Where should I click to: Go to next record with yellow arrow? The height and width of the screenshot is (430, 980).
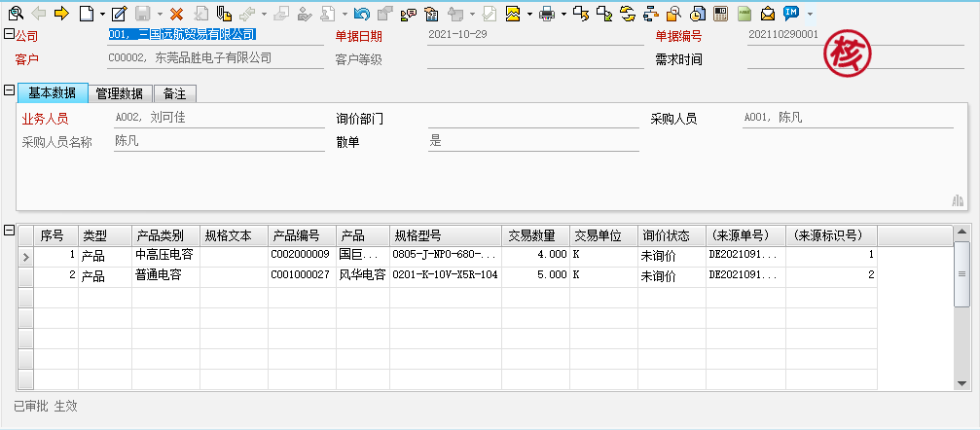point(61,14)
